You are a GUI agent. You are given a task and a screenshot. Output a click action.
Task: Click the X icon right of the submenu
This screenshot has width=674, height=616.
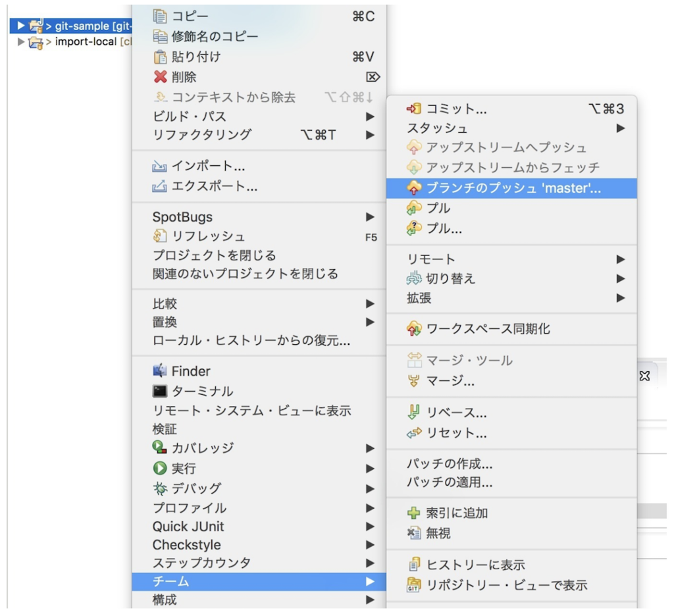point(644,376)
